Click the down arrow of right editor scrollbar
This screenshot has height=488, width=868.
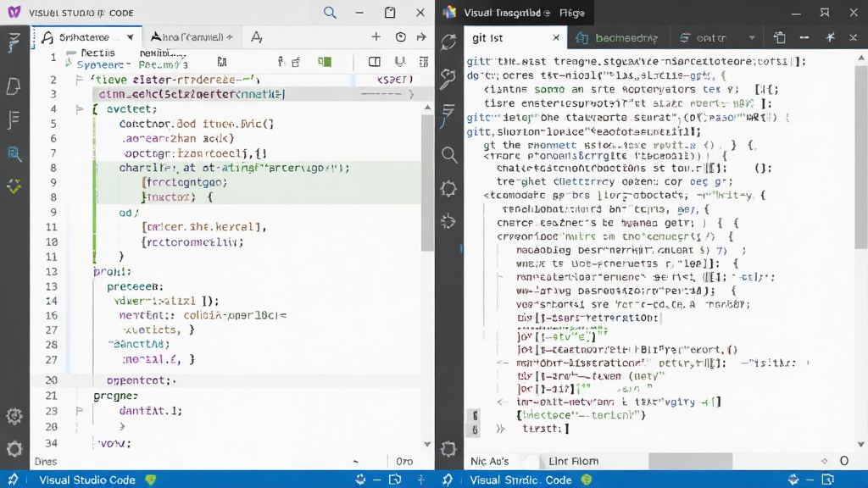click(x=861, y=444)
